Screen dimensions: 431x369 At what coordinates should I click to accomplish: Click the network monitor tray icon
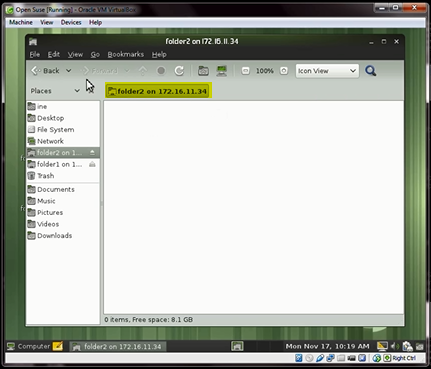pyautogui.click(x=382, y=347)
